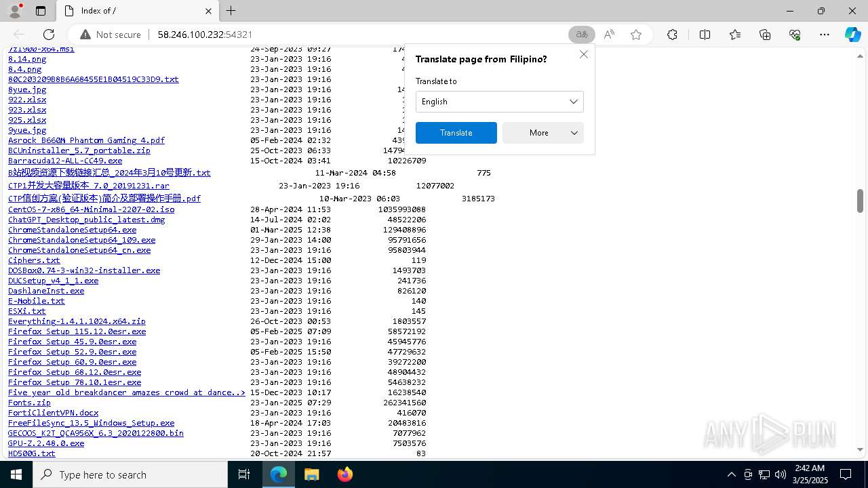Click the blue Translate button
868x488 pixels.
click(x=456, y=133)
